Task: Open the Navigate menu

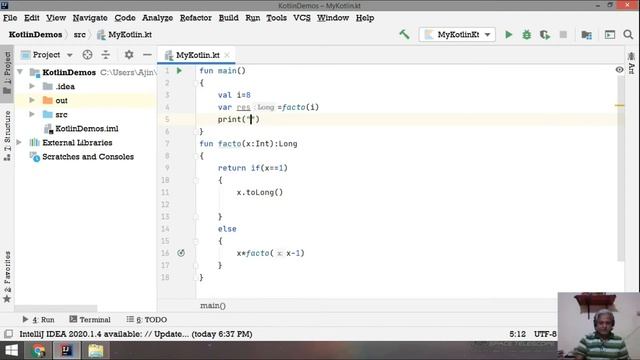Action: click(90, 18)
